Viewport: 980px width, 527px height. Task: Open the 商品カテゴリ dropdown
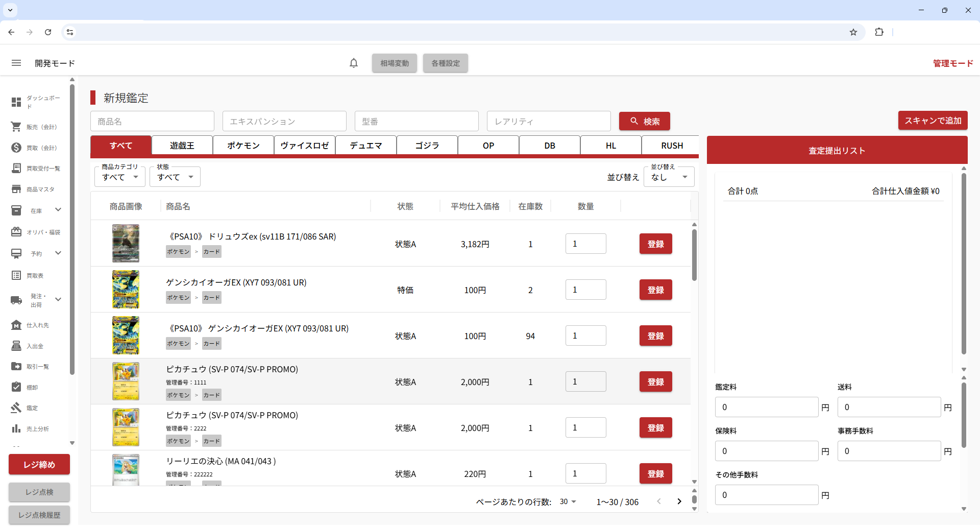click(x=120, y=177)
